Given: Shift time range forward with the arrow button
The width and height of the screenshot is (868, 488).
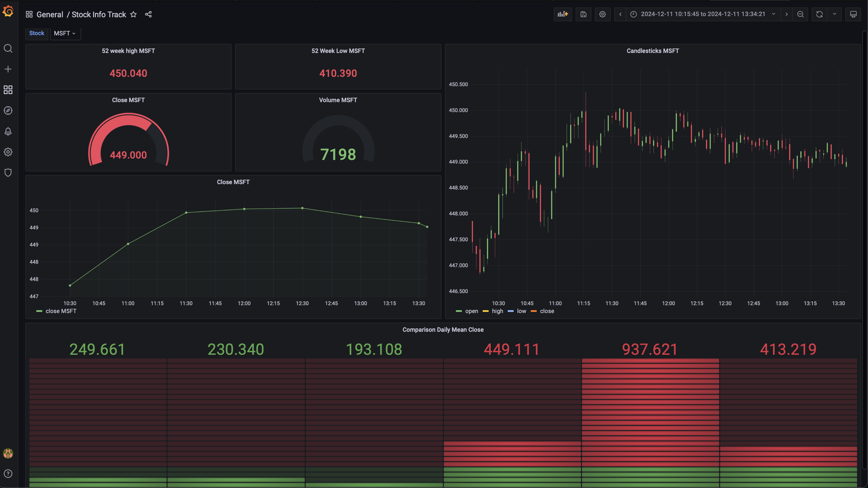Looking at the screenshot, I should 787,14.
